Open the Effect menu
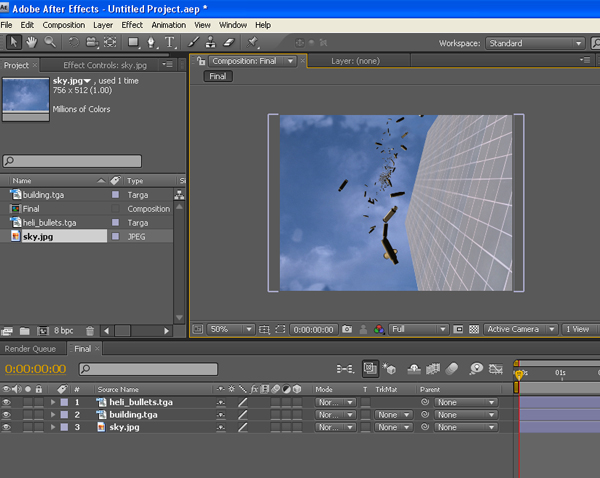 (132, 25)
